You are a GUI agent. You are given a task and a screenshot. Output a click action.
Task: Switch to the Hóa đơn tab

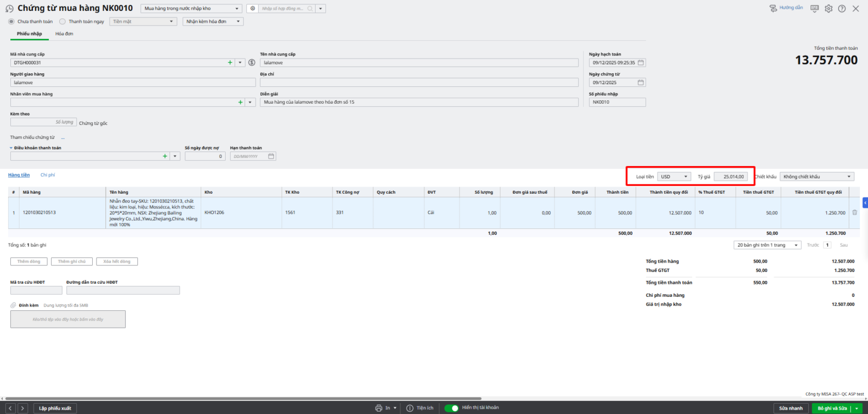(x=64, y=34)
